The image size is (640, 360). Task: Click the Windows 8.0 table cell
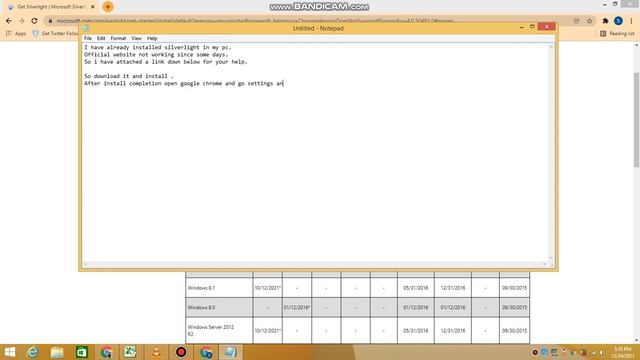tap(219, 307)
